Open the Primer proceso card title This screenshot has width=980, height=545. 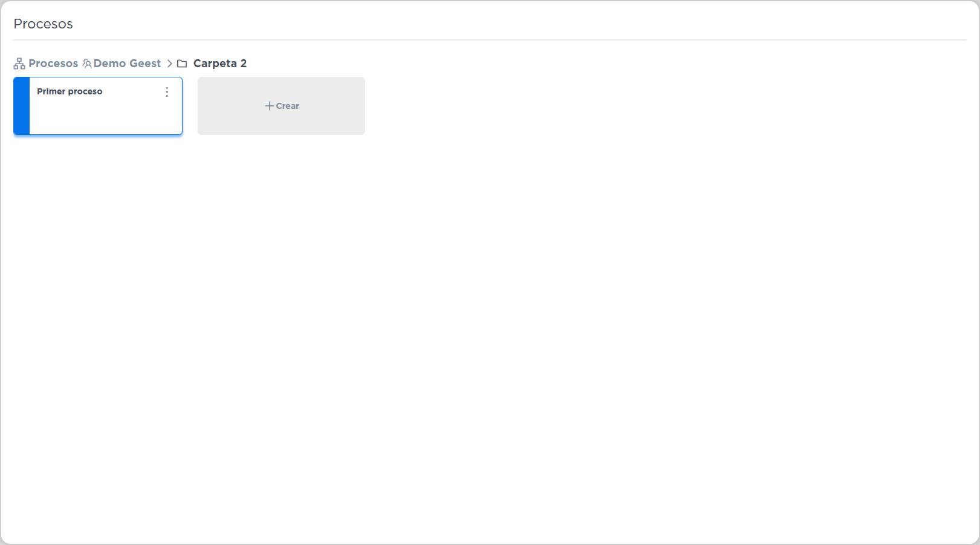coord(70,91)
